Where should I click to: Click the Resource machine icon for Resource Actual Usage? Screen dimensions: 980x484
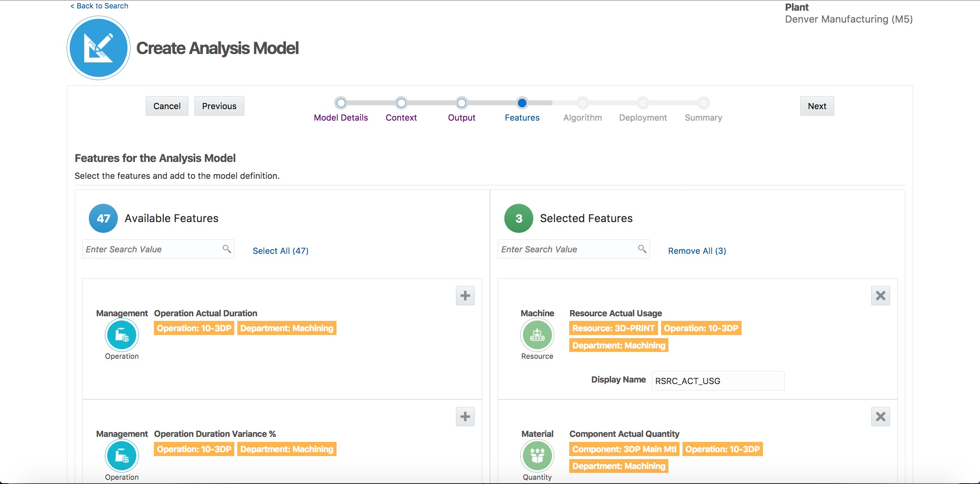pos(537,335)
